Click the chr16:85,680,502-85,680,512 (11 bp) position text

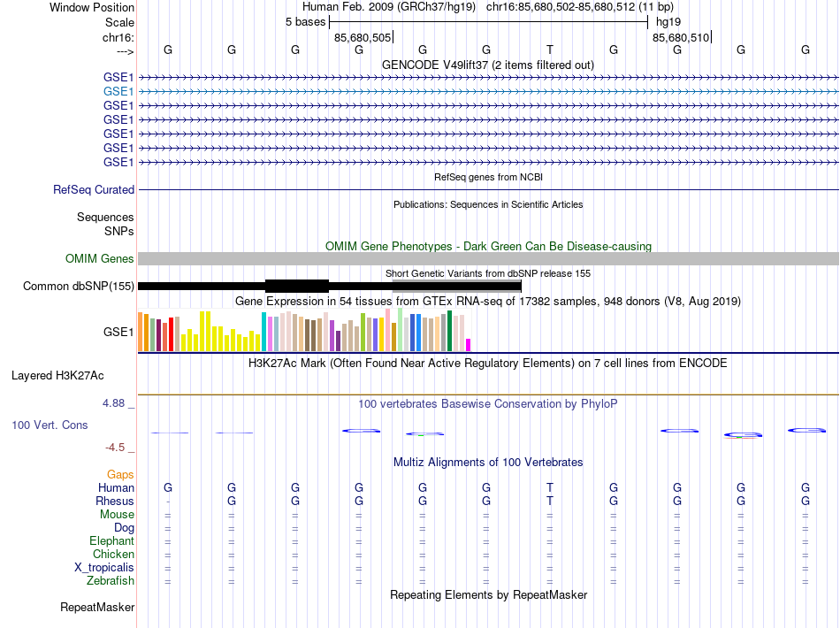[x=580, y=7]
